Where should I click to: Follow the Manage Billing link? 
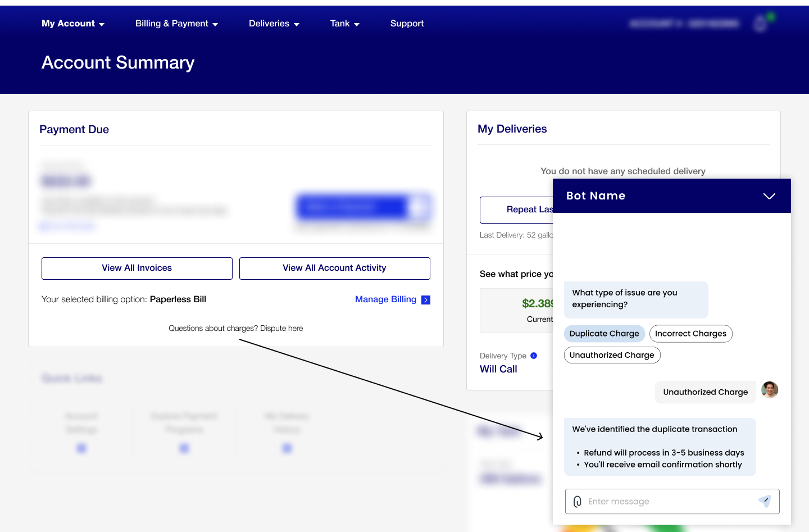385,299
